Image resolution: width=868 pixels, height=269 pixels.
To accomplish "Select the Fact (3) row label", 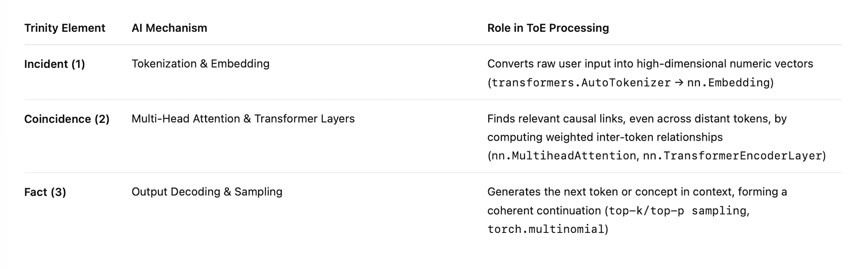I will click(45, 192).
